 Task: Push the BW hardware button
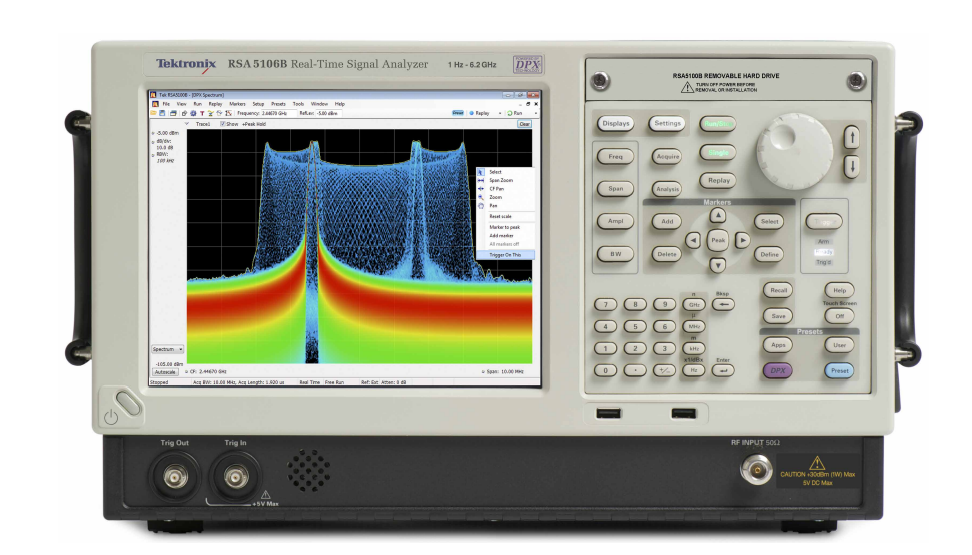pyautogui.click(x=616, y=254)
